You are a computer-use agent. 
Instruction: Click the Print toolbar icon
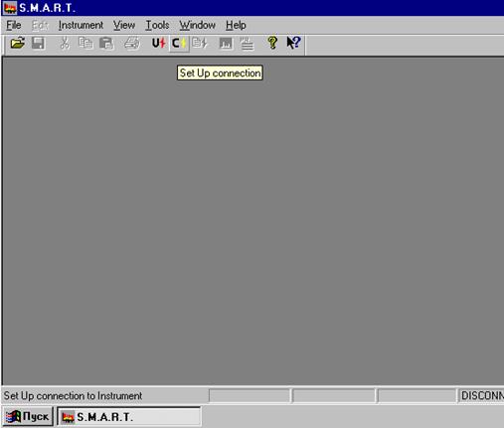pos(132,44)
